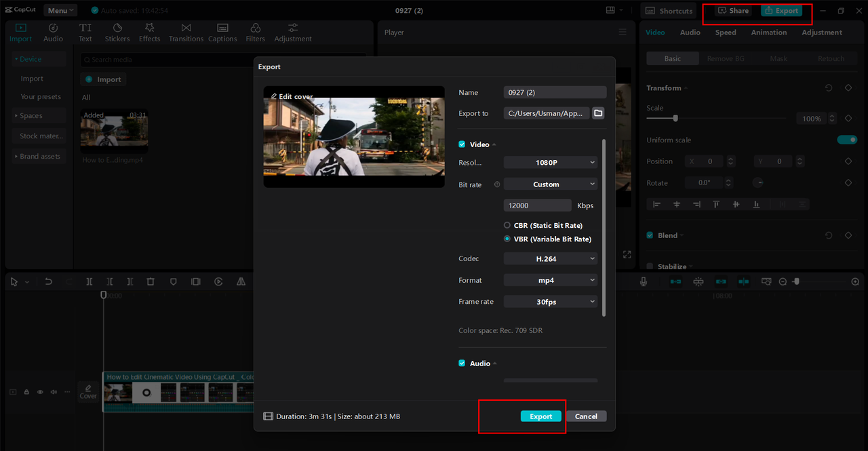Toggle the Uniform scale switch

pyautogui.click(x=847, y=140)
